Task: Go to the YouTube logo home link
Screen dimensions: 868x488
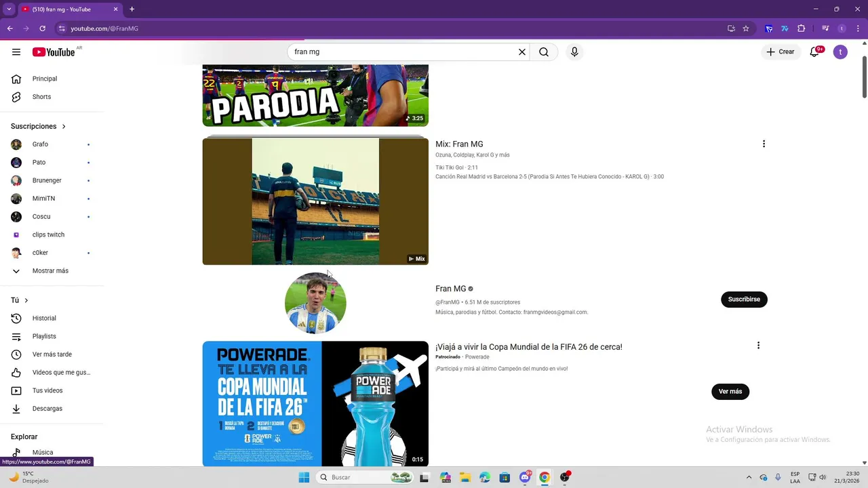Action: pos(54,52)
